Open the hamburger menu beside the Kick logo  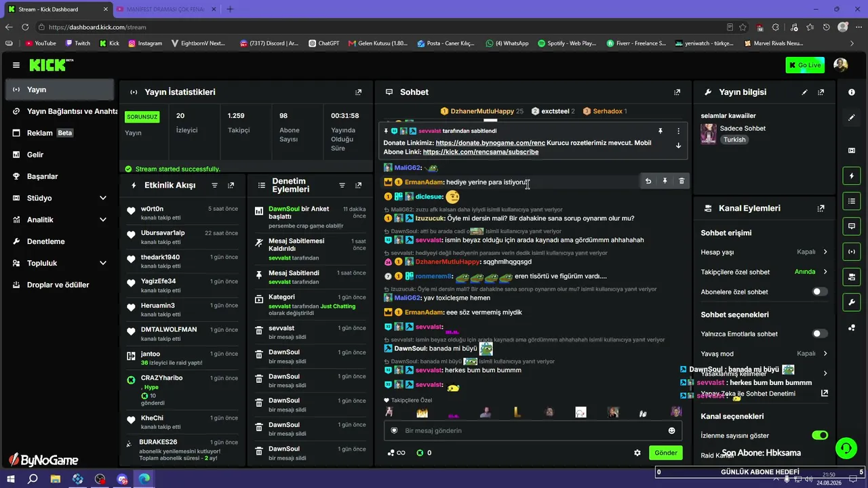pyautogui.click(x=16, y=65)
